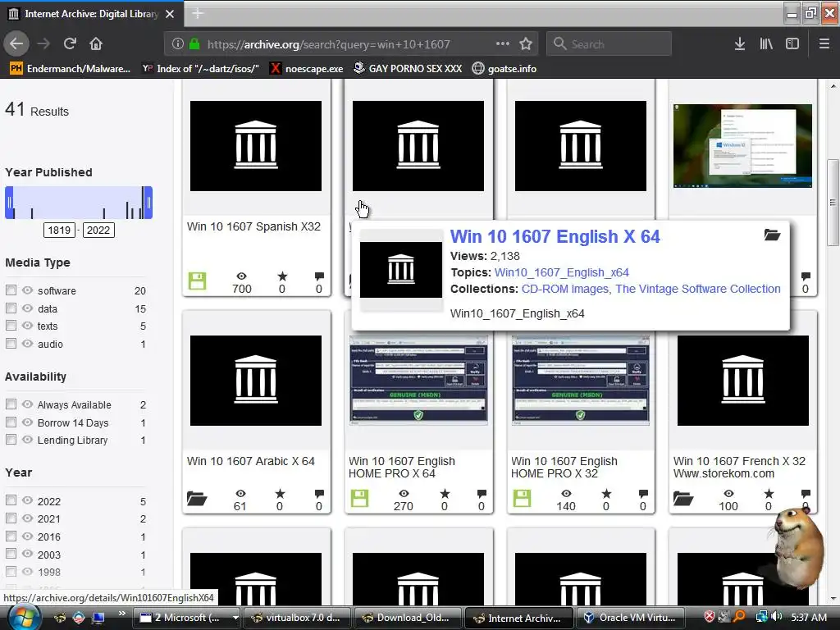840x630 pixels.
Task: Toggle the eye icon beside software
Action: pyautogui.click(x=27, y=290)
